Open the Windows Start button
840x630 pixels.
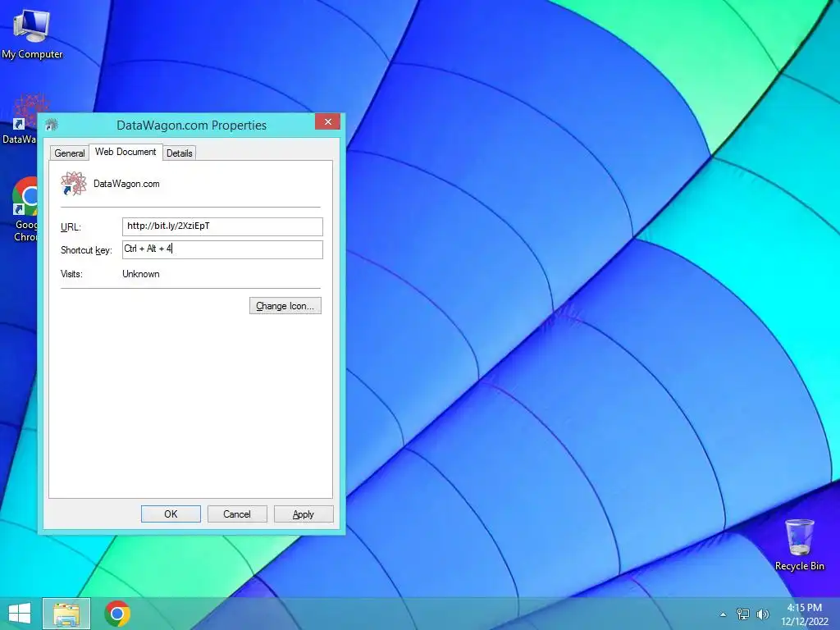[x=20, y=614]
